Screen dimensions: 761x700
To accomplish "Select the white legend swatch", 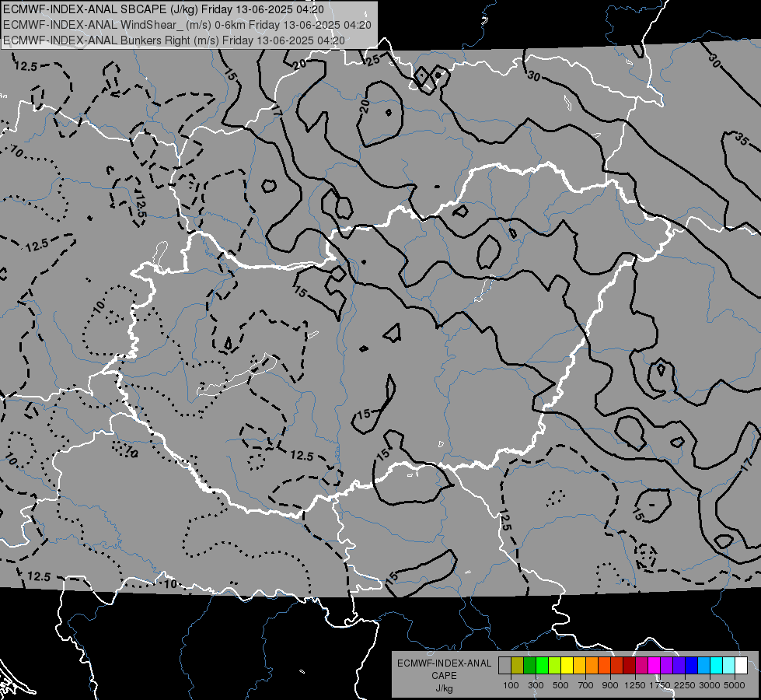I will (741, 665).
